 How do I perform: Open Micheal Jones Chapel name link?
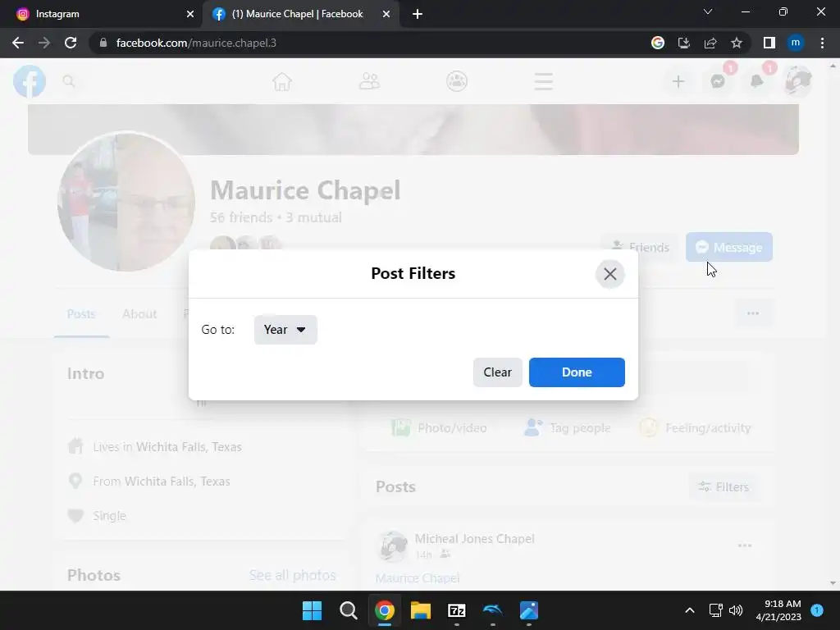(474, 538)
